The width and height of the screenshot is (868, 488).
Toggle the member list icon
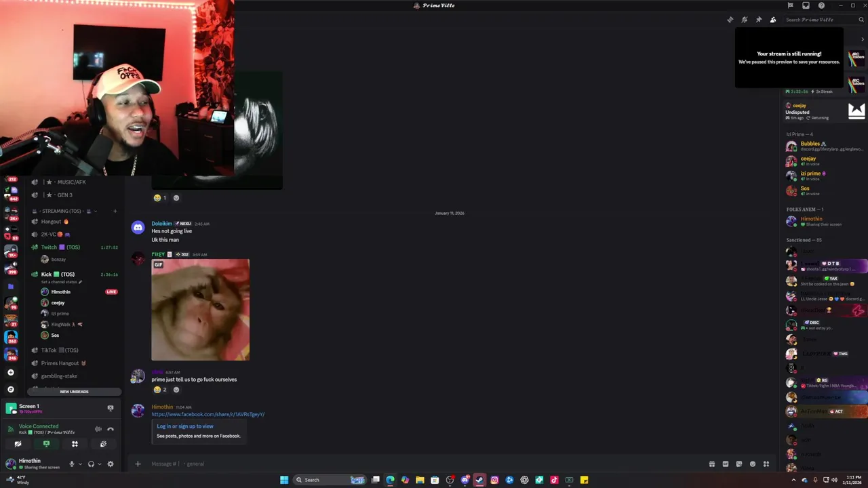click(x=773, y=20)
